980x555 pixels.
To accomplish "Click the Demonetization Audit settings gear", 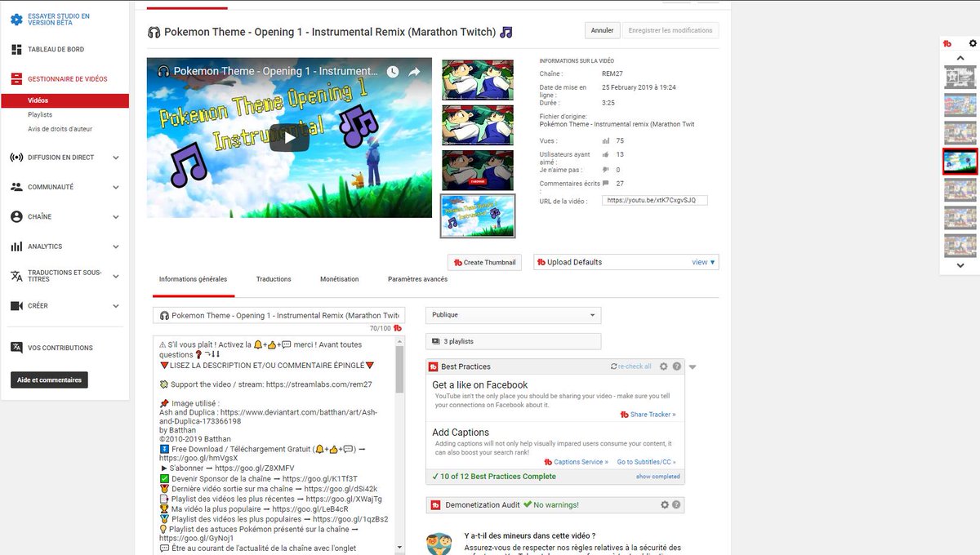I will tap(664, 505).
